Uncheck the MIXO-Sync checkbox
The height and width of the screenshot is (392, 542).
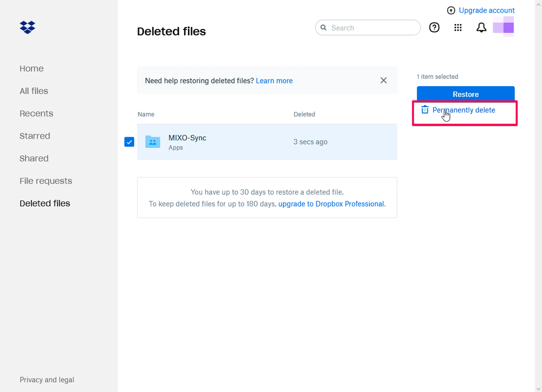pyautogui.click(x=129, y=142)
